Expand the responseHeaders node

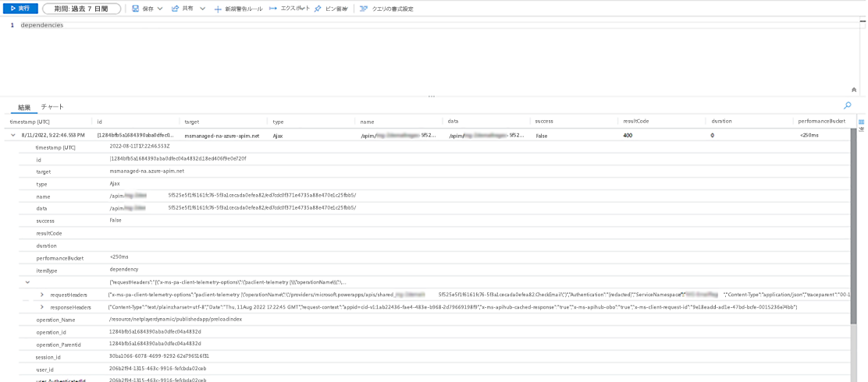(x=42, y=307)
